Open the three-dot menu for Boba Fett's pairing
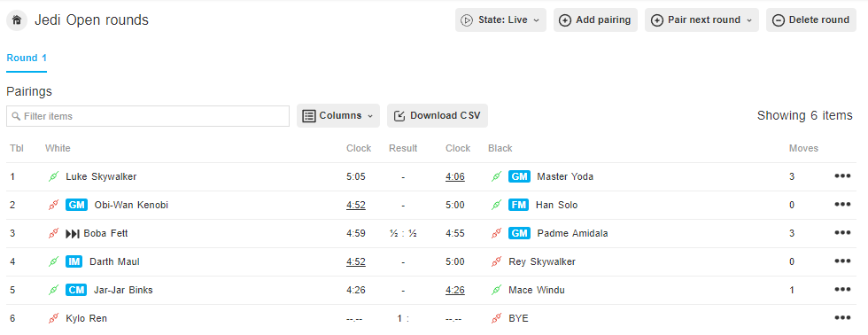 842,233
